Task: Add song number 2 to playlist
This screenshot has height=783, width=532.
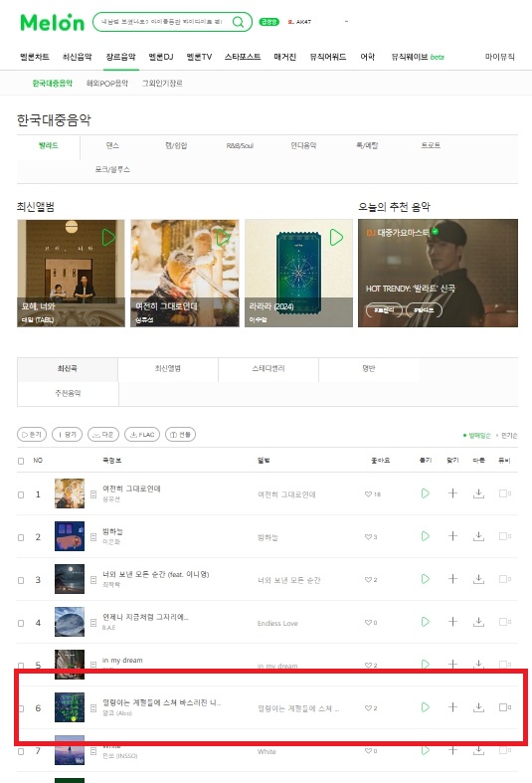Action: pyautogui.click(x=452, y=536)
